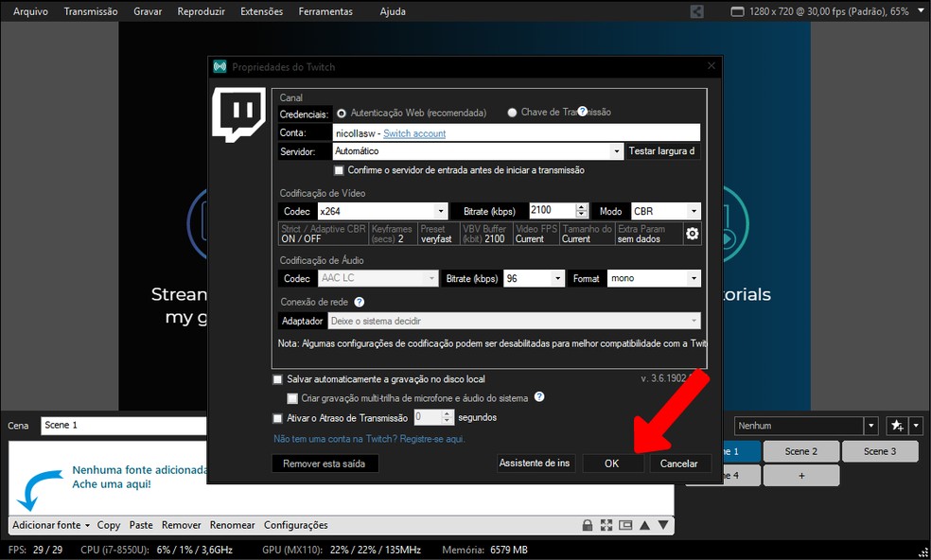This screenshot has height=560, width=931.
Task: Check Salvar automaticamente a gravação
Action: click(x=277, y=379)
